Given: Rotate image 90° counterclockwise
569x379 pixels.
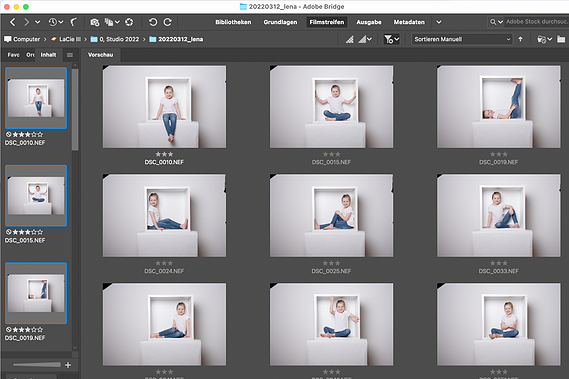Looking at the screenshot, I should tap(153, 22).
